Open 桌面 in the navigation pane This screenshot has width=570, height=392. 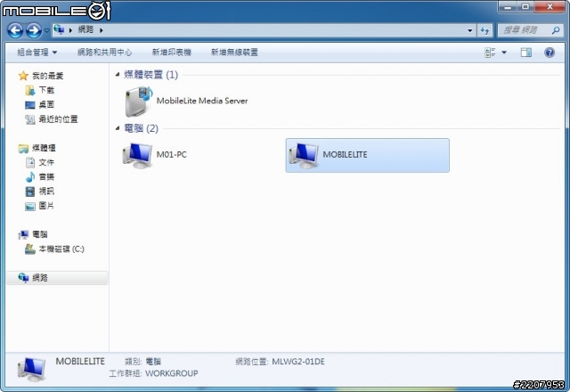(x=46, y=104)
